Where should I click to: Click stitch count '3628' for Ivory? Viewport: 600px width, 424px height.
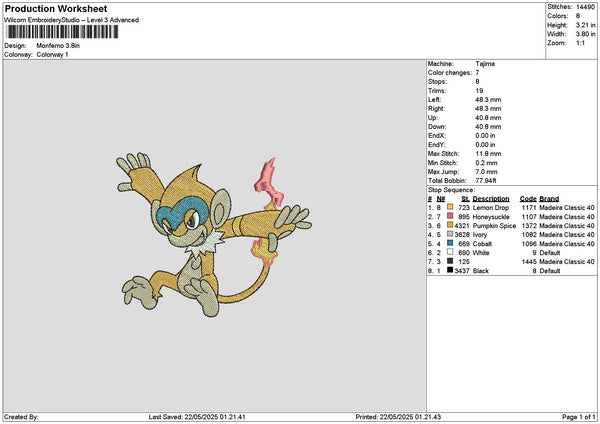tap(462, 235)
